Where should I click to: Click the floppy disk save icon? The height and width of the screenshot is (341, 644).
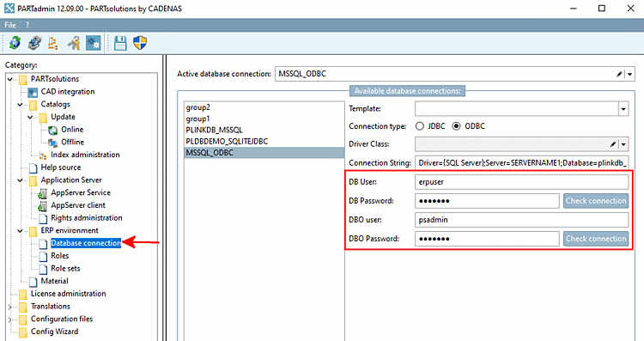coord(120,43)
